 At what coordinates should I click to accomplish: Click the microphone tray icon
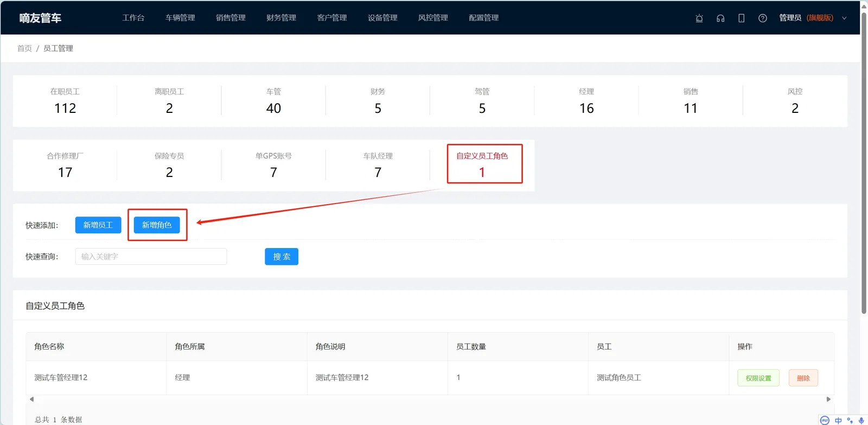[x=861, y=420]
